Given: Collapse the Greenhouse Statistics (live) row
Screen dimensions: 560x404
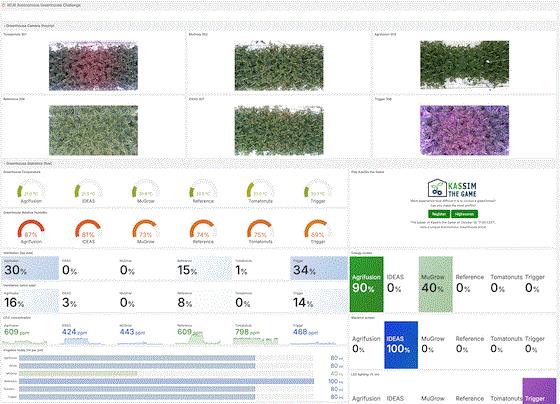Looking at the screenshot, I should [x=28, y=163].
